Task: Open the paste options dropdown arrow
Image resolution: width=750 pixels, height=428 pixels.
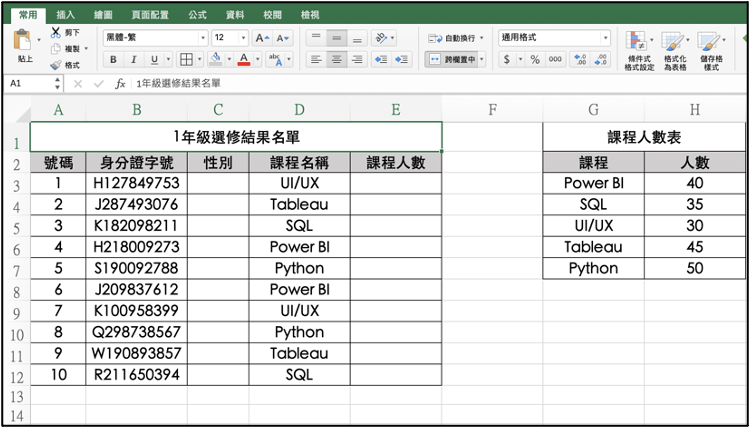Action: coord(39,39)
